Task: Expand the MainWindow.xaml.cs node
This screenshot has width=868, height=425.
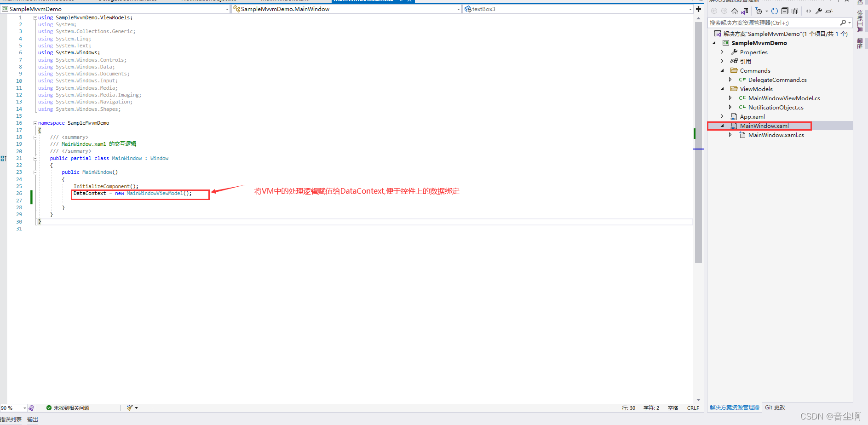Action: (x=730, y=135)
